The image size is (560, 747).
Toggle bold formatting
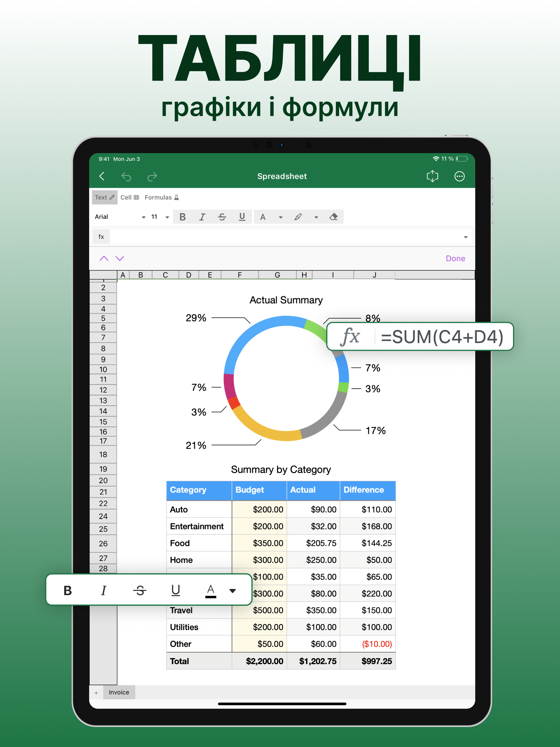coord(182,217)
